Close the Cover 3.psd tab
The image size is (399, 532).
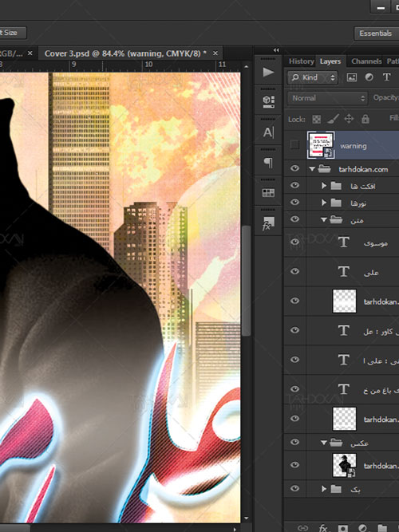pyautogui.click(x=215, y=53)
